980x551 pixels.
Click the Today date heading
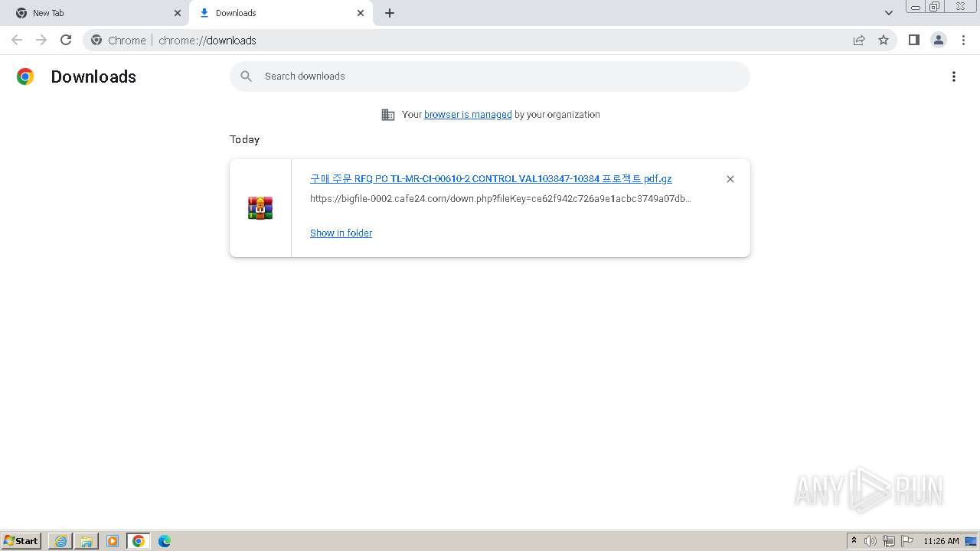(244, 139)
